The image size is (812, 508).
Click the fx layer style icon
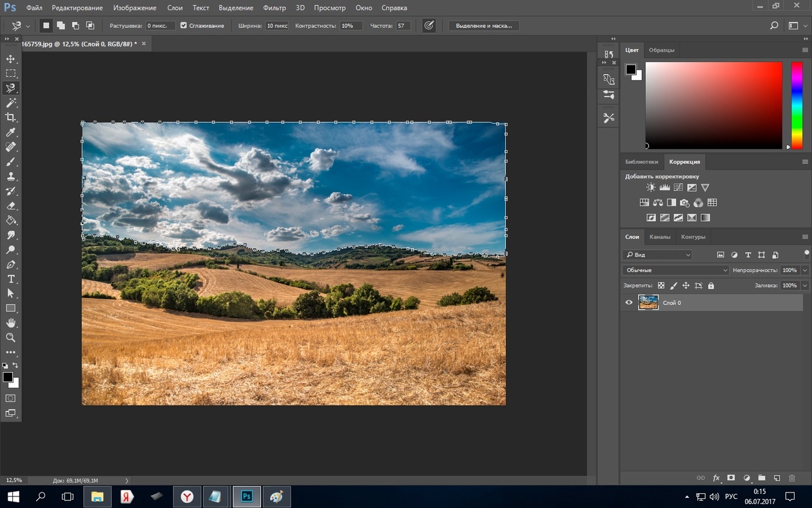[x=716, y=478]
